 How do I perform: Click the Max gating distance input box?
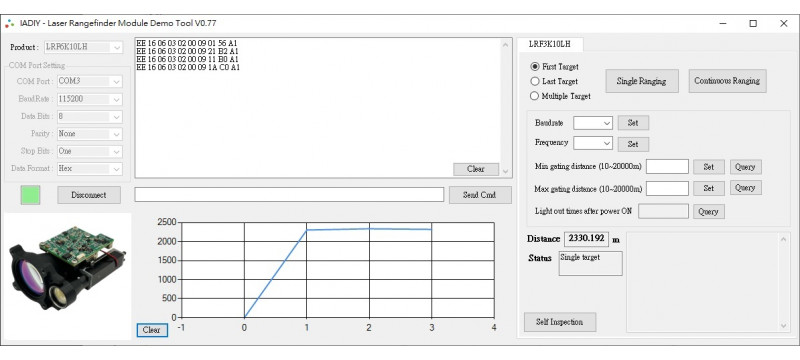tap(667, 188)
